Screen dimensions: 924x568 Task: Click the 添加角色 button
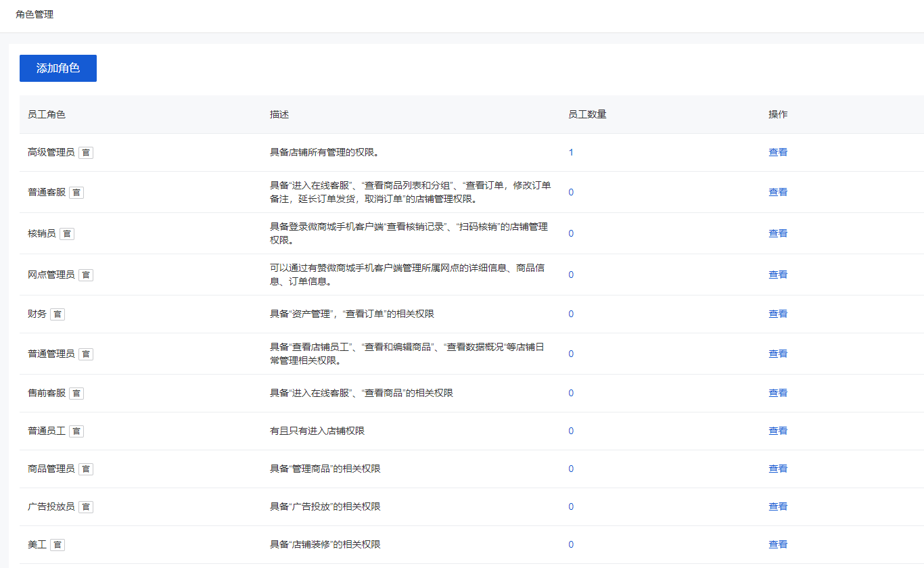[x=57, y=68]
